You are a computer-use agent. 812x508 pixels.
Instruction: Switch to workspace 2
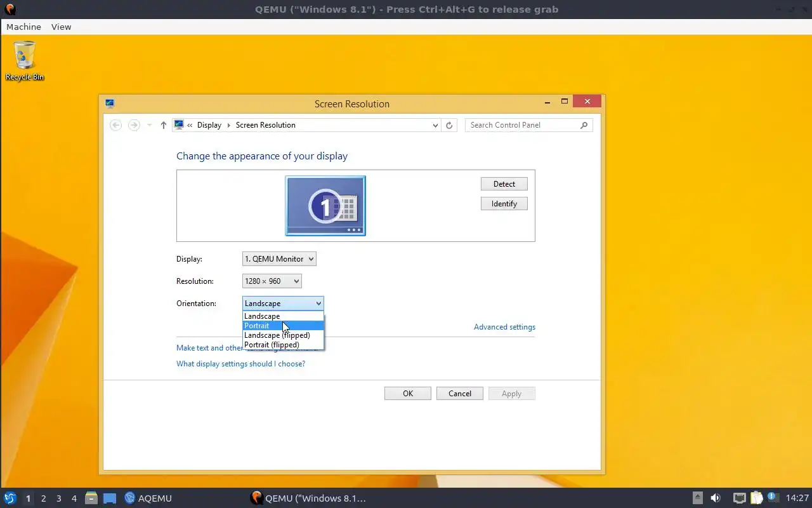(x=44, y=498)
